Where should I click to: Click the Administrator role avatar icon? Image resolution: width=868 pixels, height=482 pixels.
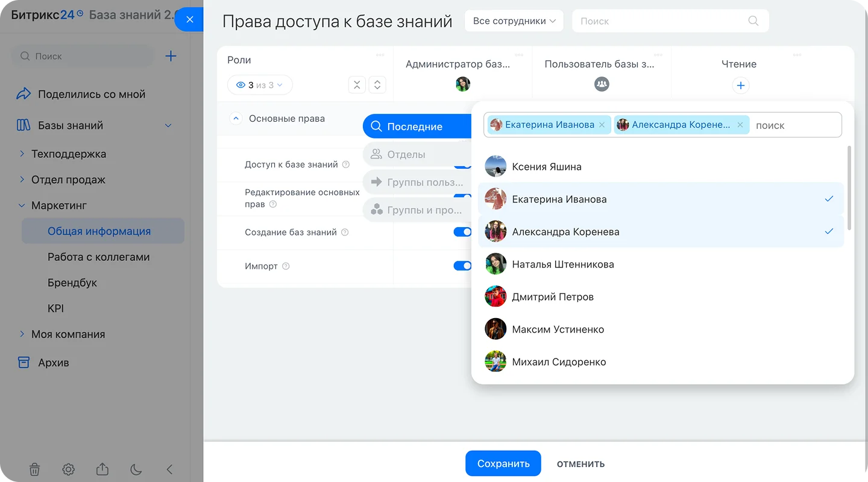(x=462, y=84)
